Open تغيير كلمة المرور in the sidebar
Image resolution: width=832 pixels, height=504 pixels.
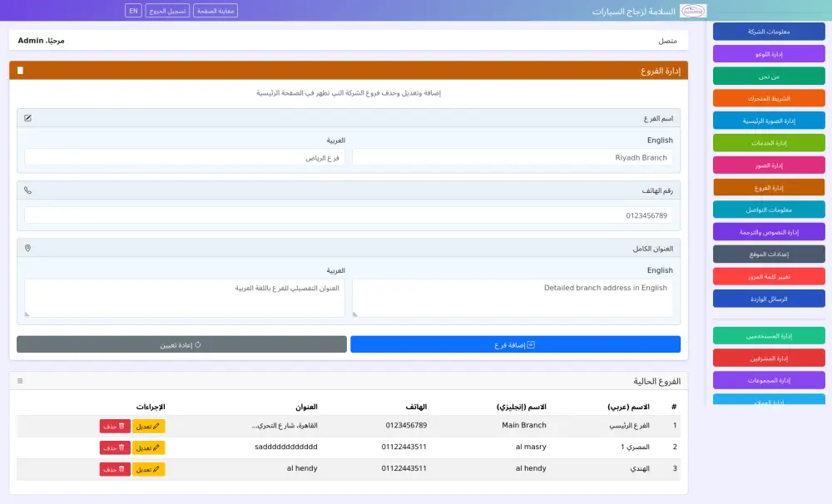pos(769,277)
